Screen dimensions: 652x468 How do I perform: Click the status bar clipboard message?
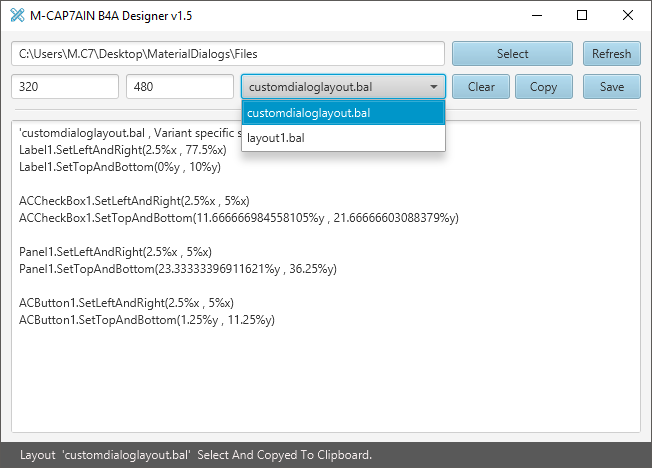tap(196, 455)
